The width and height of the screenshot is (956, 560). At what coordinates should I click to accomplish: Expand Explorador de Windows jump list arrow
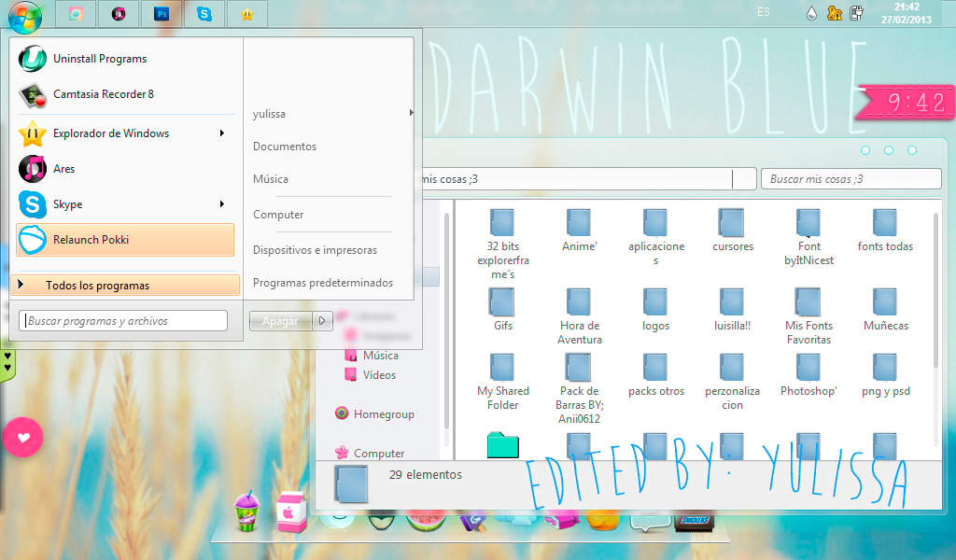pos(222,133)
